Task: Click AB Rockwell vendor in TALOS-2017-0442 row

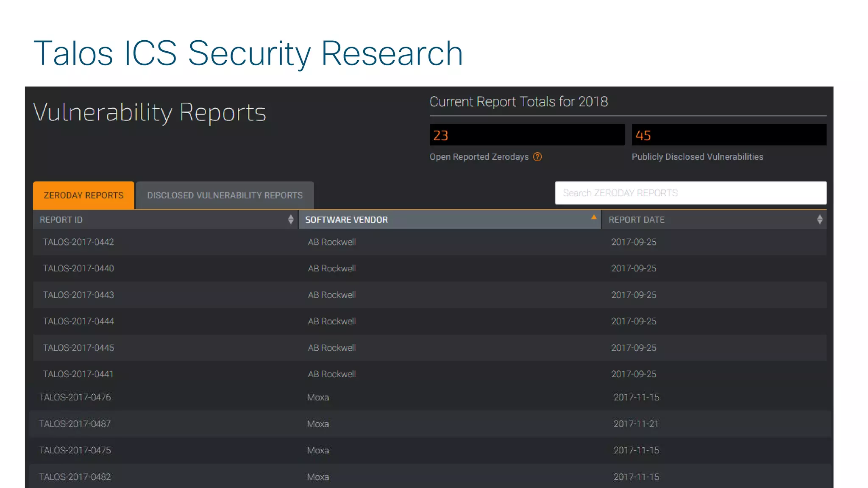Action: [x=332, y=242]
